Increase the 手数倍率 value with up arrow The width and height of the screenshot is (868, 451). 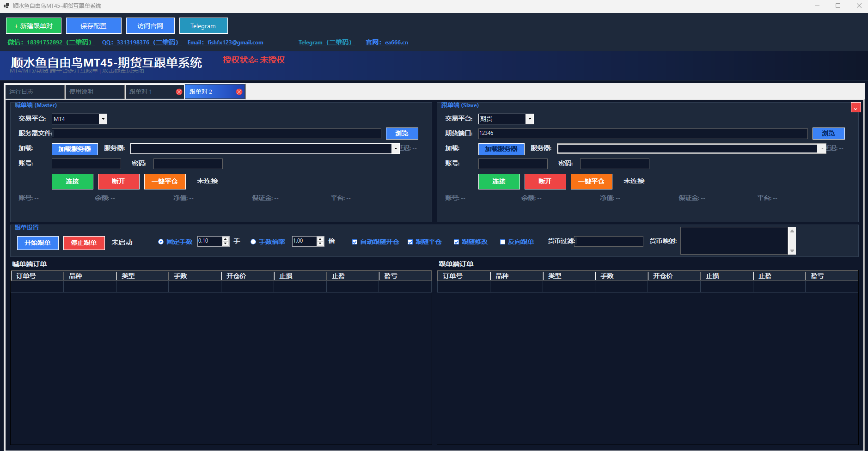(320, 239)
